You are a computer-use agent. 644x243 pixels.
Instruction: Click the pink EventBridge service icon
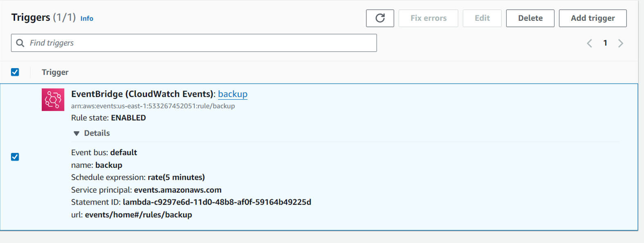coord(53,100)
